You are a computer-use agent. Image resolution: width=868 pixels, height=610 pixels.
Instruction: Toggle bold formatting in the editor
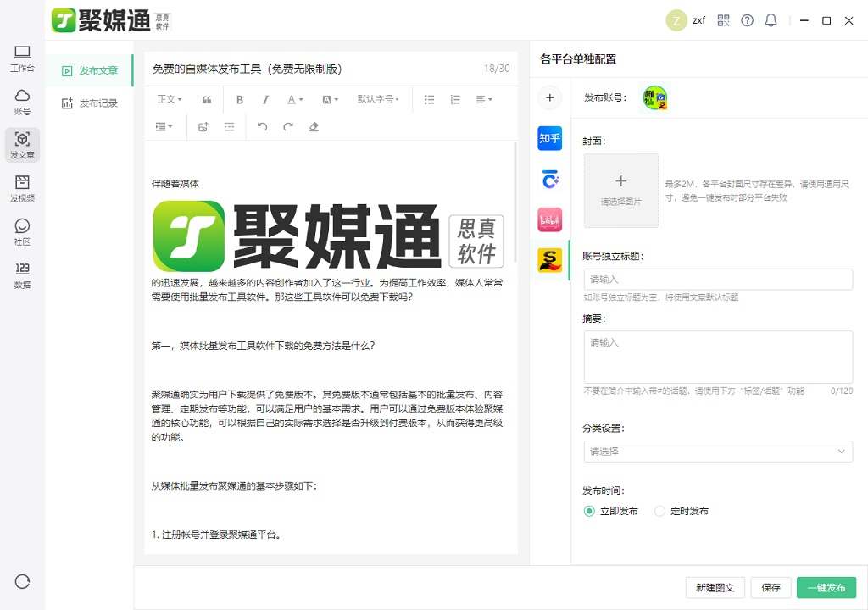tap(240, 99)
